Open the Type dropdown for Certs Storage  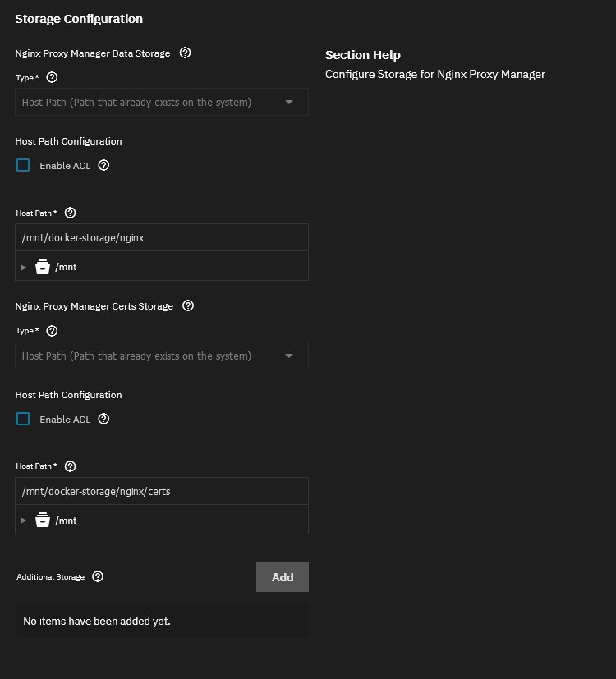(x=161, y=356)
